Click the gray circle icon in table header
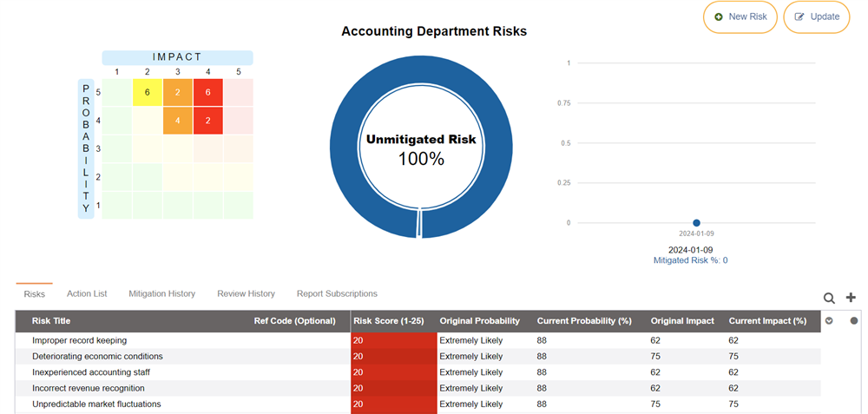This screenshot has width=868, height=414. tap(853, 320)
